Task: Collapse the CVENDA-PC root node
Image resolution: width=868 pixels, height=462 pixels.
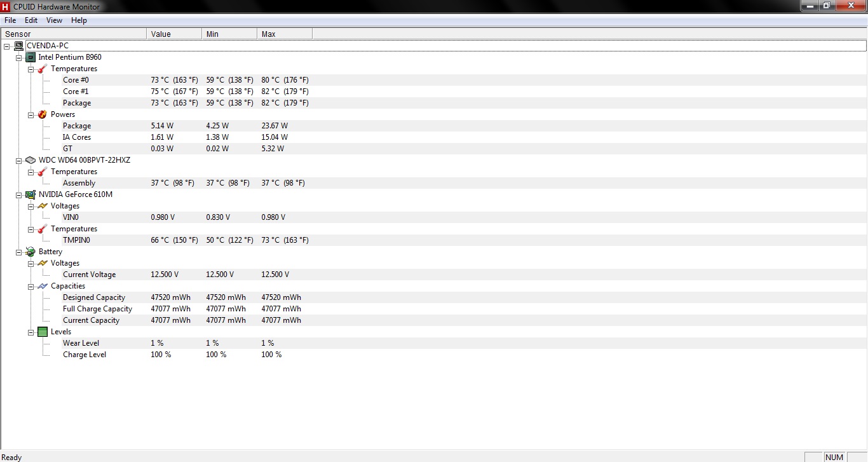Action: click(x=7, y=46)
